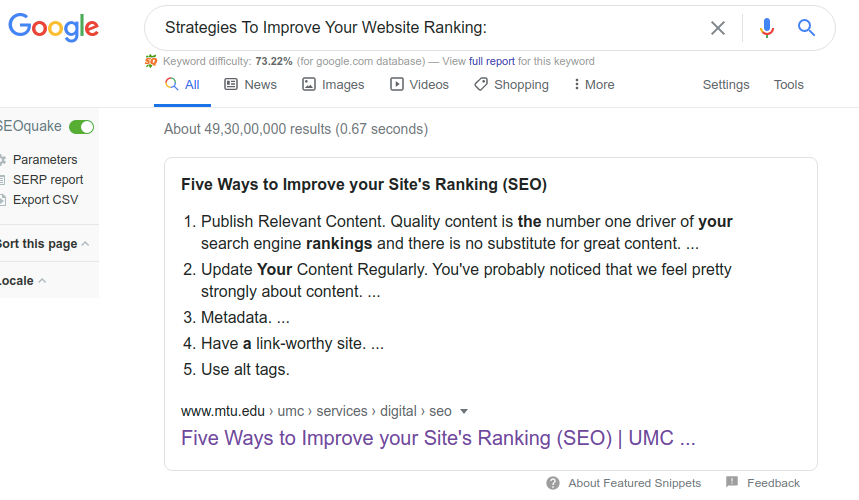Click the Google logo

[53, 27]
